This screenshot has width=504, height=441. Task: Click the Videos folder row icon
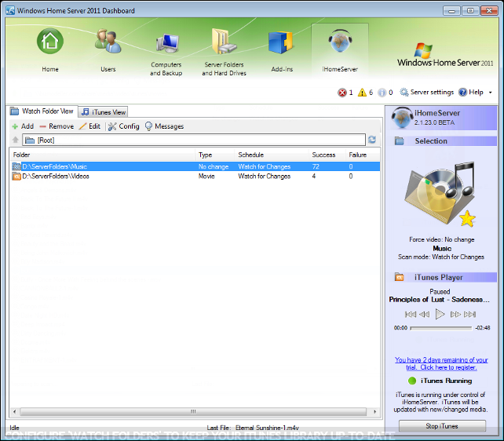pyautogui.click(x=16, y=176)
